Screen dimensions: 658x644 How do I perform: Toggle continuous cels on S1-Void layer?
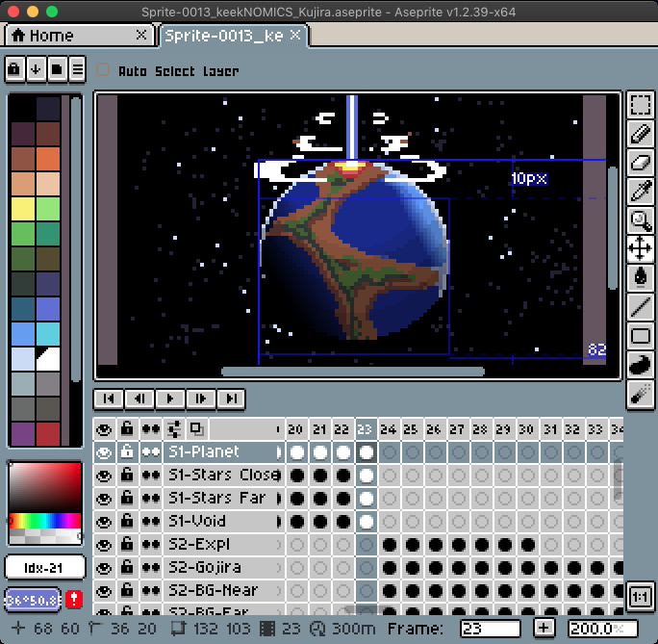pyautogui.click(x=151, y=522)
